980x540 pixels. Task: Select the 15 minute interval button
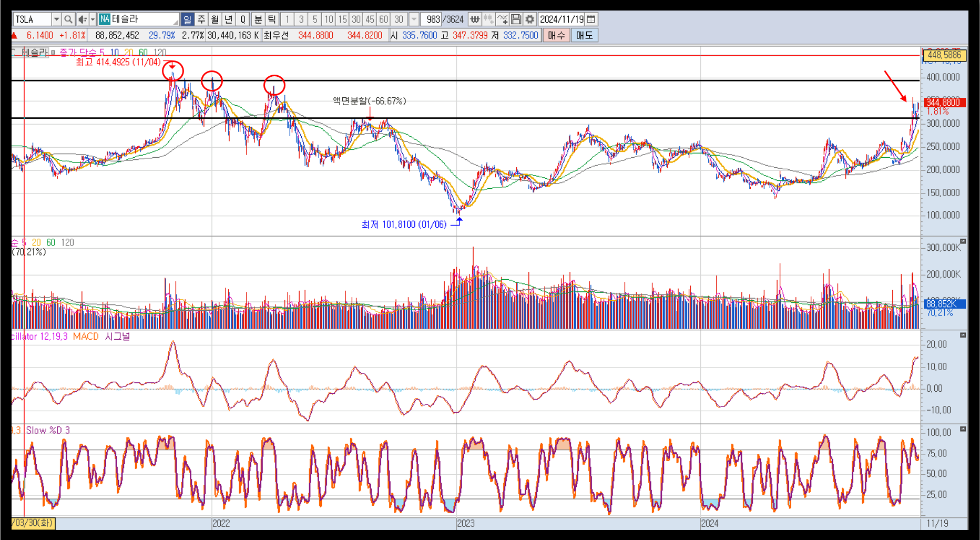click(342, 19)
